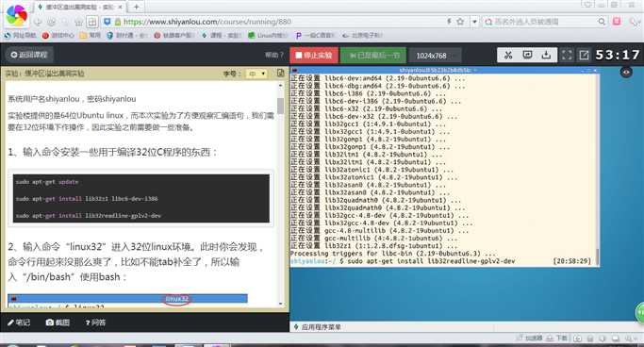Click the 53:17 countdown timer
The height and width of the screenshot is (347, 644).
coord(618,55)
